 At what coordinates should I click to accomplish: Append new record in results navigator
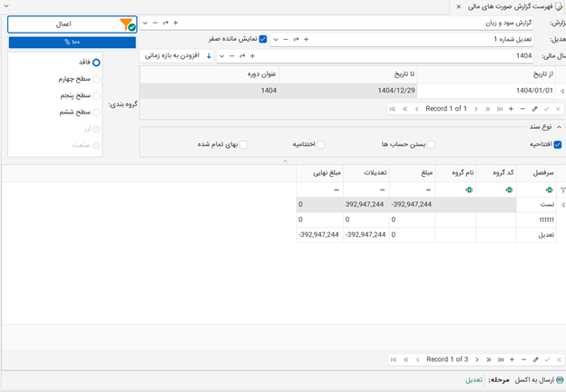coord(512,360)
